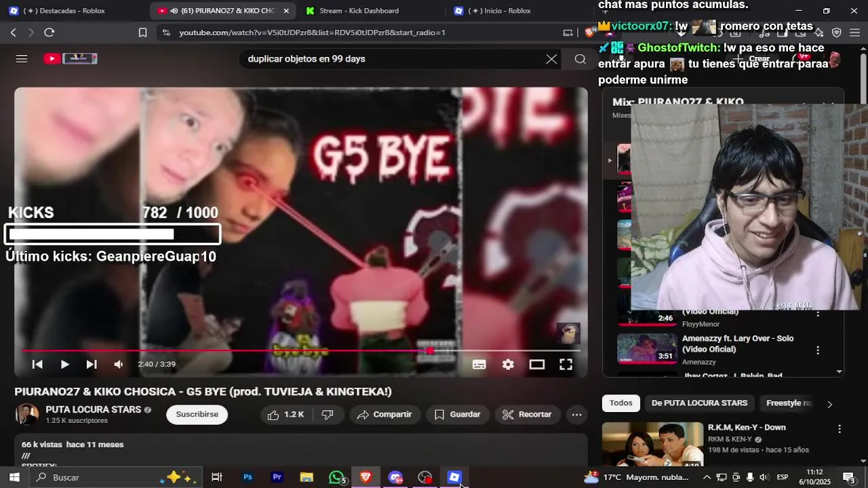
Task: Select the De PUTA LOCURA STARS chip
Action: (x=699, y=403)
